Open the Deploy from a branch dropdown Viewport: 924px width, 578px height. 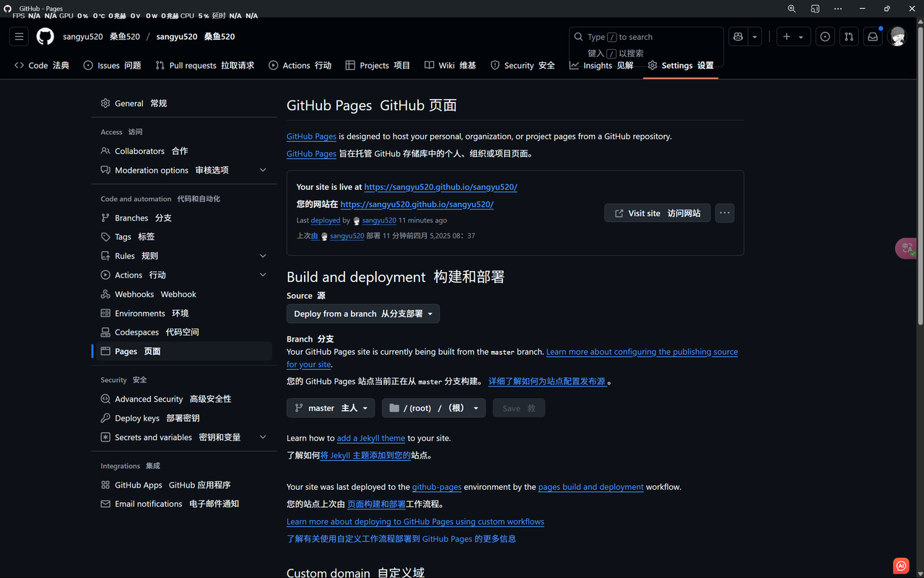tap(363, 314)
